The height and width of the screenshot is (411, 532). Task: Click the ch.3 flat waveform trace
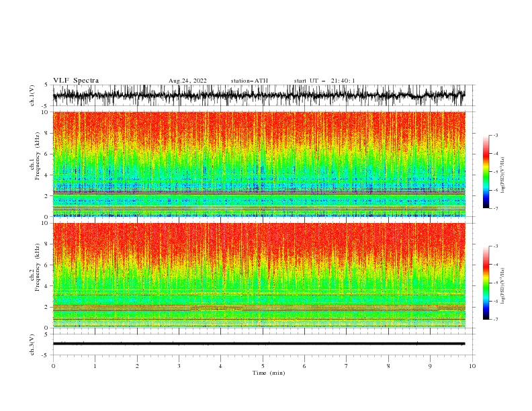(x=259, y=344)
